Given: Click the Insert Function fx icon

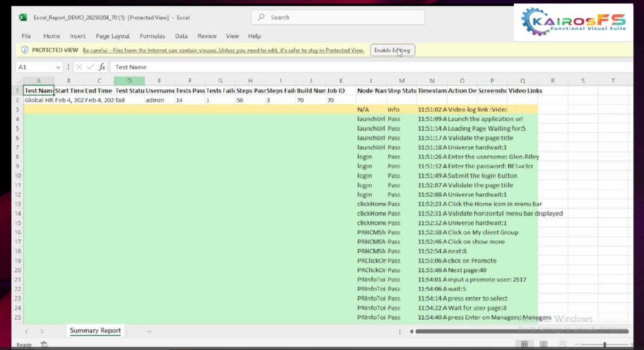Looking at the screenshot, I should 102,67.
